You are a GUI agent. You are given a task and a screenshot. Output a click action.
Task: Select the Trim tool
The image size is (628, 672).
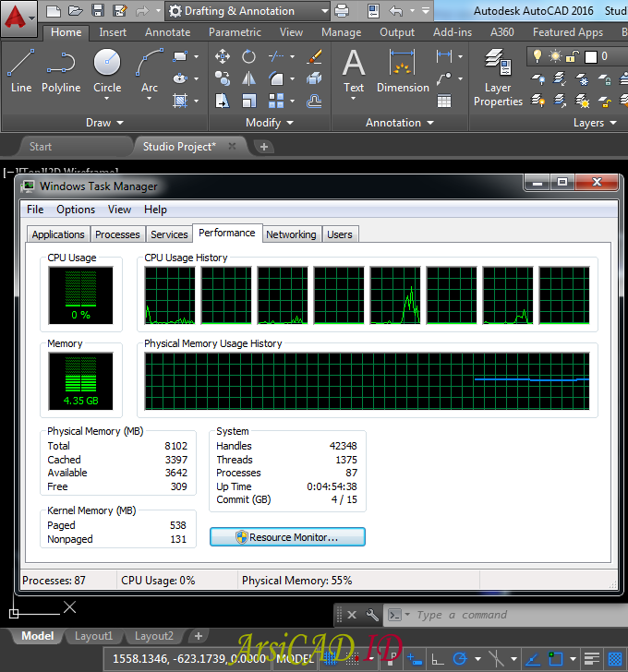(x=276, y=56)
